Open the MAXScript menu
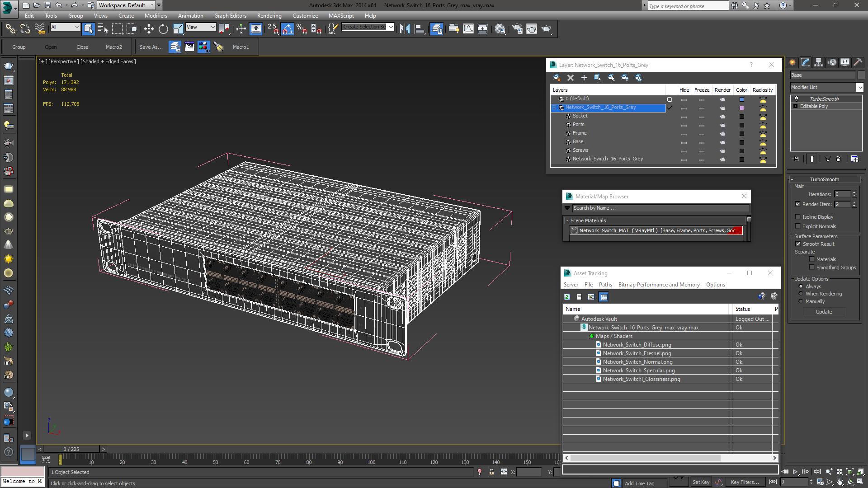The image size is (868, 488). point(341,15)
